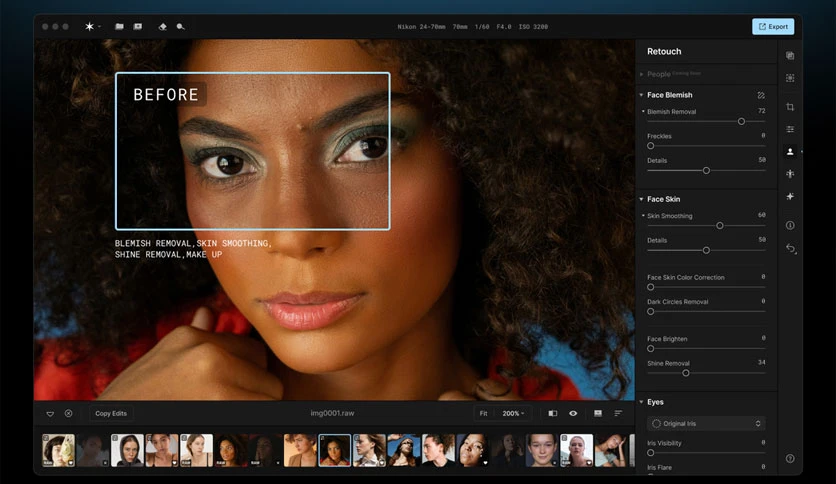This screenshot has width=836, height=484.
Task: Click the Export button
Action: (773, 26)
